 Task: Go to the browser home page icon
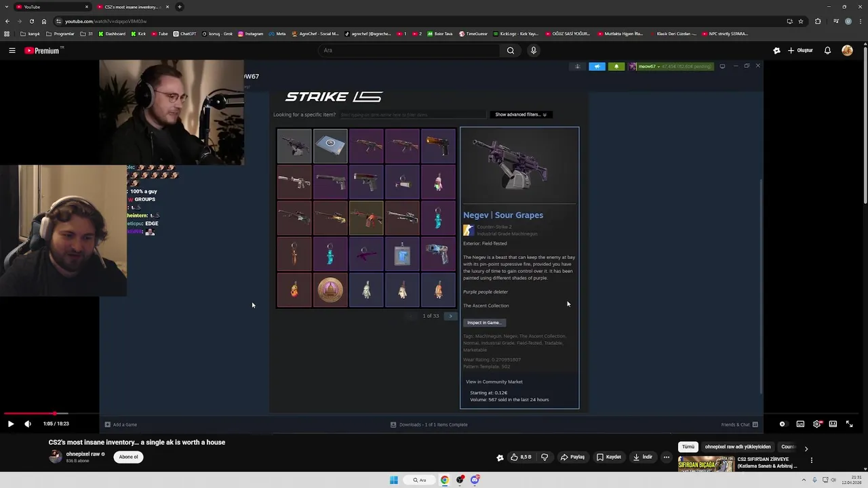pyautogui.click(x=44, y=21)
